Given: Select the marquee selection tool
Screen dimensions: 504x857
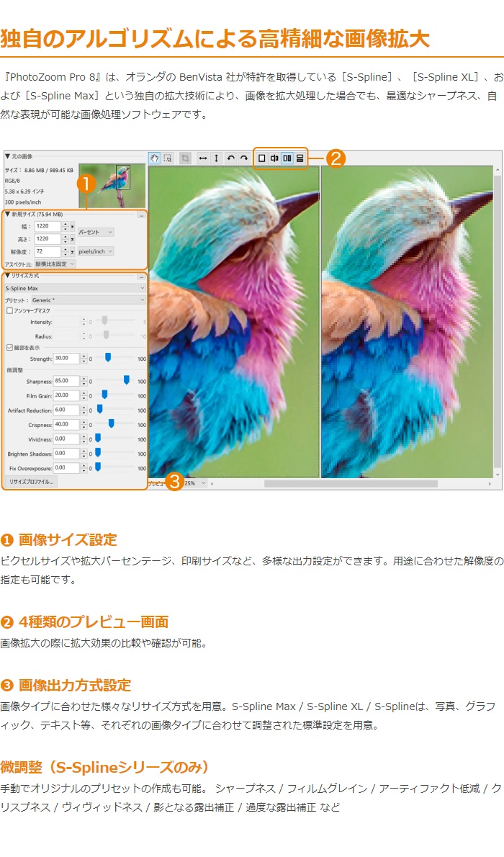Looking at the screenshot, I should tap(168, 158).
